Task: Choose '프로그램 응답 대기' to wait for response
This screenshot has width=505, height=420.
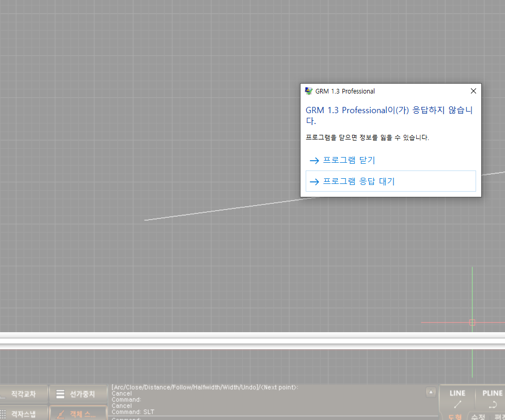Action: (390, 181)
